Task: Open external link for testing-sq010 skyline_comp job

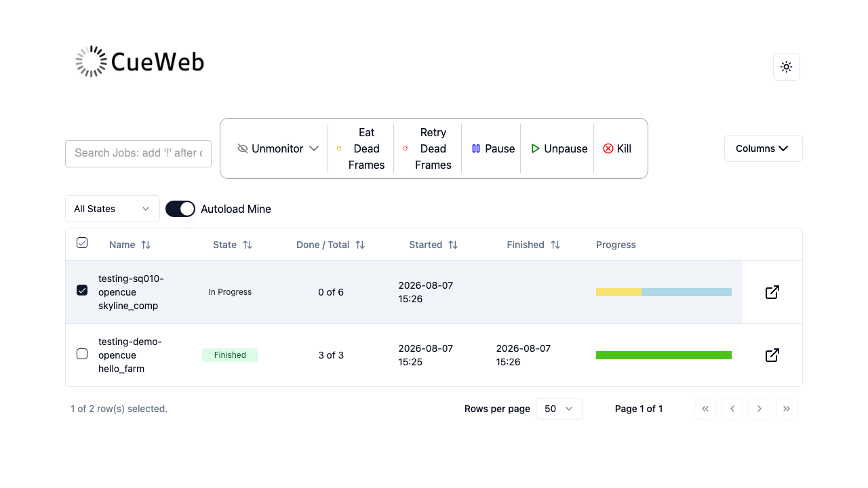Action: click(772, 292)
